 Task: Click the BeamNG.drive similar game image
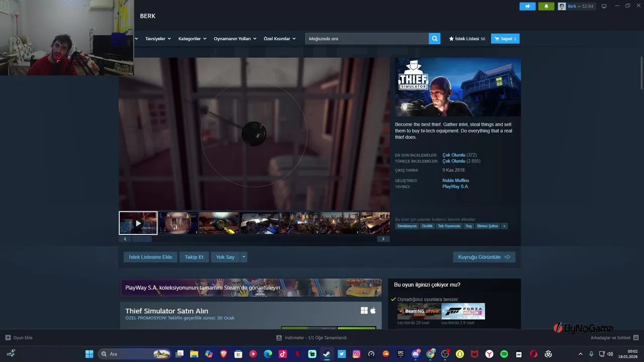tap(419, 311)
